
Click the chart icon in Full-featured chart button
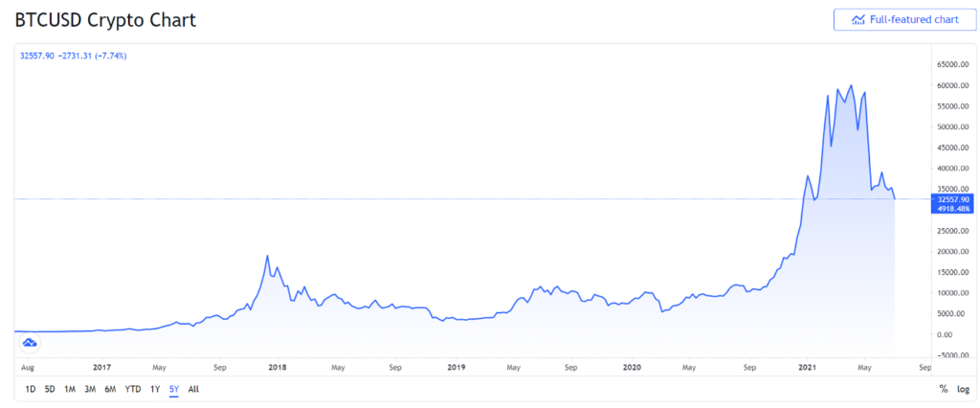click(x=858, y=19)
